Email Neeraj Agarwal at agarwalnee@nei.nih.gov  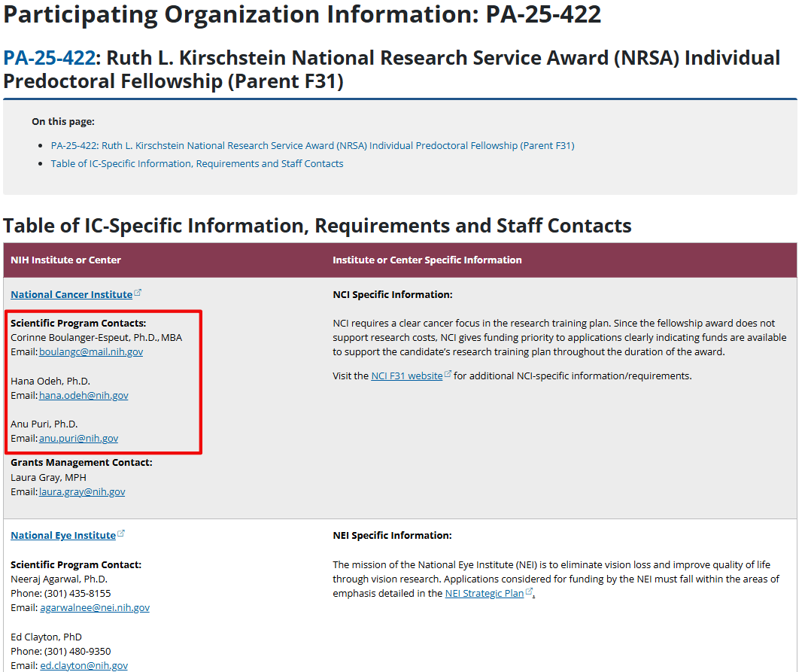pos(95,607)
